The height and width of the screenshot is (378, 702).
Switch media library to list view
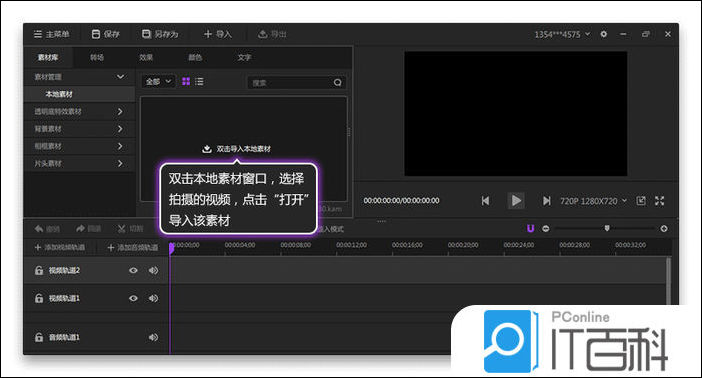(x=199, y=81)
